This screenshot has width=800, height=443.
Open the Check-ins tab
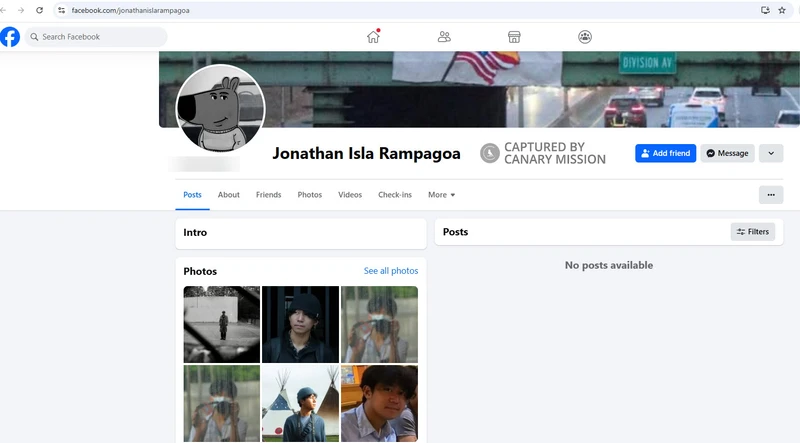(395, 195)
